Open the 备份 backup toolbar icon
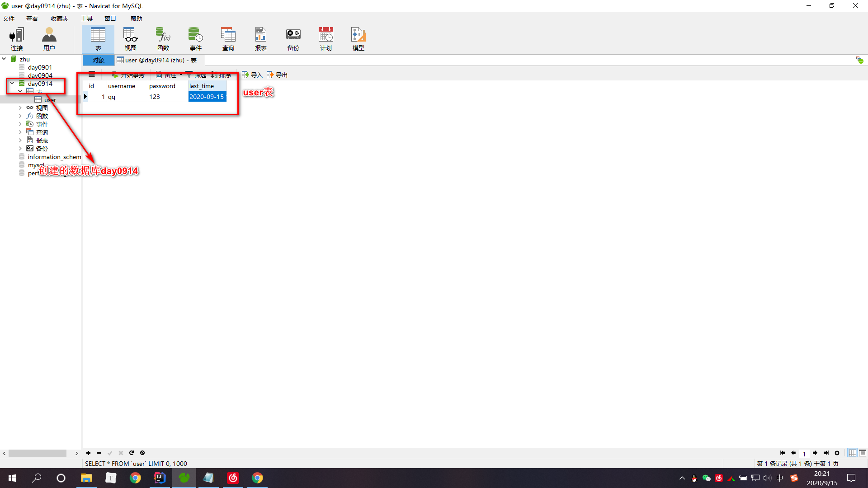This screenshot has height=488, width=868. click(x=293, y=39)
